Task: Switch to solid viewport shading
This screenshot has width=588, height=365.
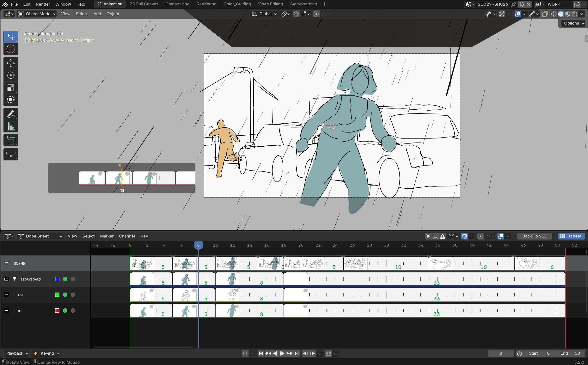Action: point(561,14)
